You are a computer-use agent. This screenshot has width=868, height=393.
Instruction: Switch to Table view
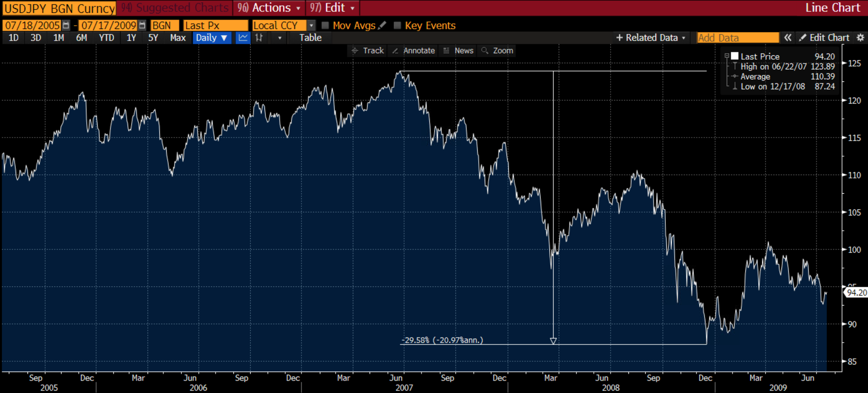tap(310, 38)
